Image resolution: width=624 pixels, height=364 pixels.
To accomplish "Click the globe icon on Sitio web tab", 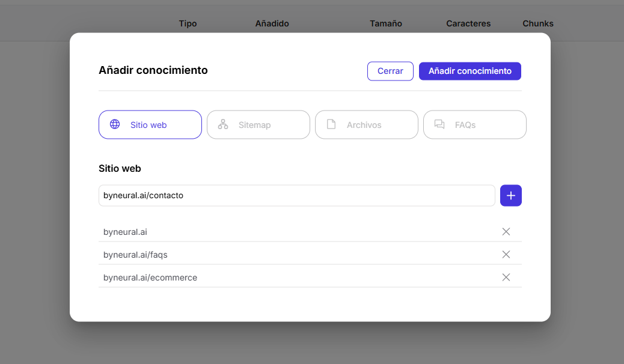I will (x=114, y=124).
